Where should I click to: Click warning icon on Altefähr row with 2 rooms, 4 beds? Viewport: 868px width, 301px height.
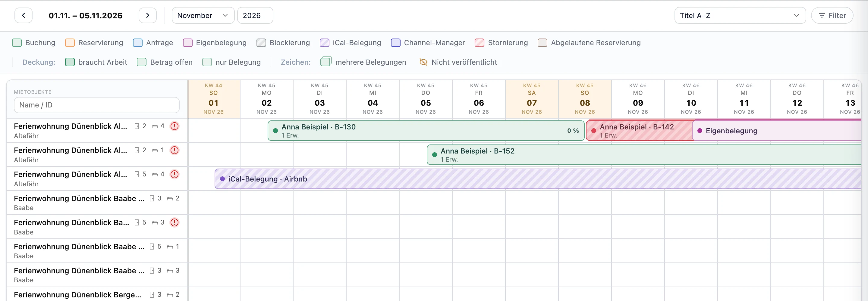coord(174,126)
